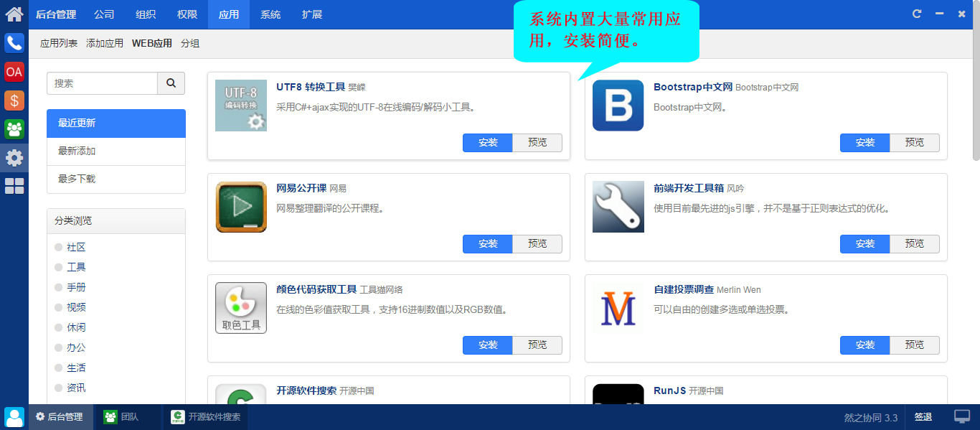The height and width of the screenshot is (430, 980).
Task: Preview UTF8 转换工具
Action: point(537,143)
